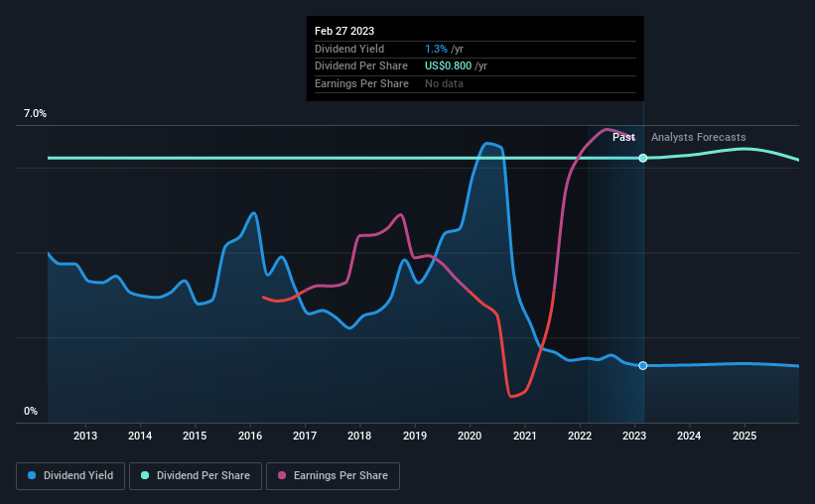Click the Feb 27 2023 tooltip date

[x=344, y=31]
